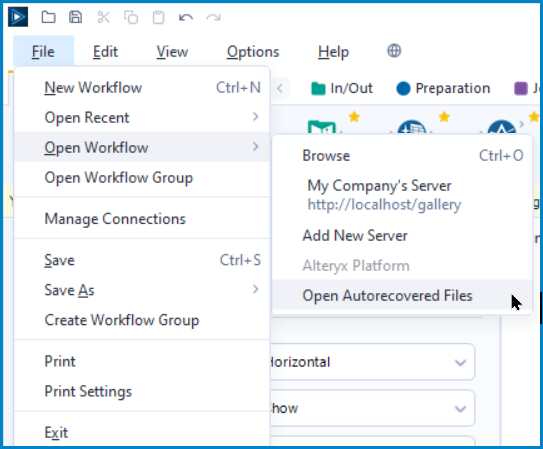Click the save diskette toolbar icon
Screen dimensions: 543x449
[x=75, y=17]
